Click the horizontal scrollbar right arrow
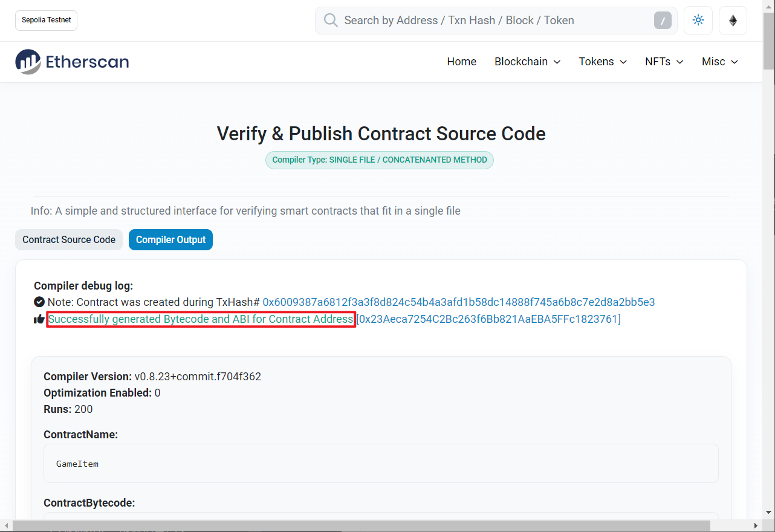This screenshot has width=775, height=532. click(756, 526)
